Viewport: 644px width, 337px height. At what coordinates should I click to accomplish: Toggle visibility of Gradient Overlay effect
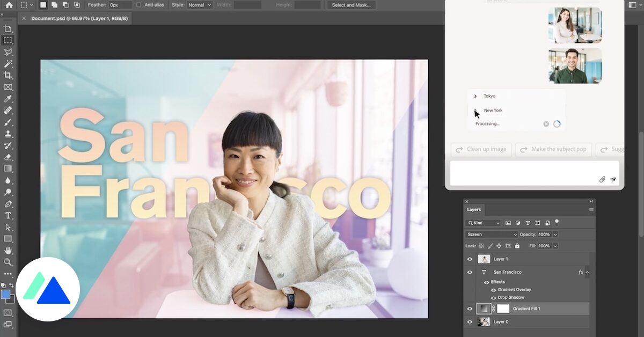coord(493,289)
